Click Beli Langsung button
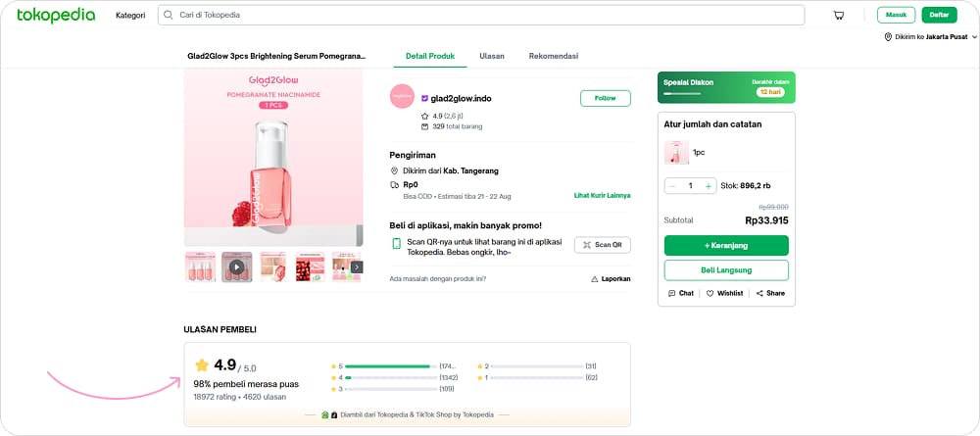The image size is (980, 436). click(x=726, y=270)
